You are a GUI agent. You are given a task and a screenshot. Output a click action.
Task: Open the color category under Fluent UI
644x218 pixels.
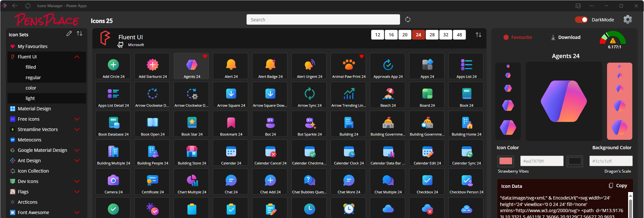pos(31,88)
